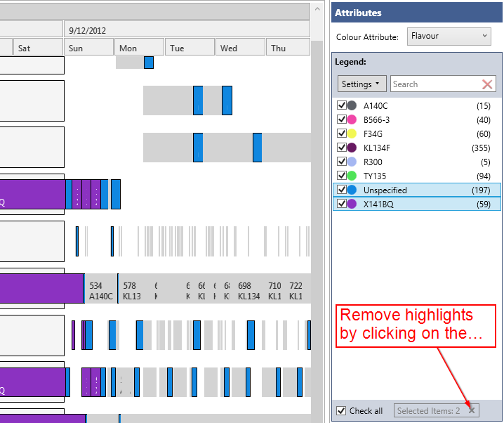This screenshot has width=504, height=423.
Task: Click the R300 light blue colour circle
Action: 352,162
